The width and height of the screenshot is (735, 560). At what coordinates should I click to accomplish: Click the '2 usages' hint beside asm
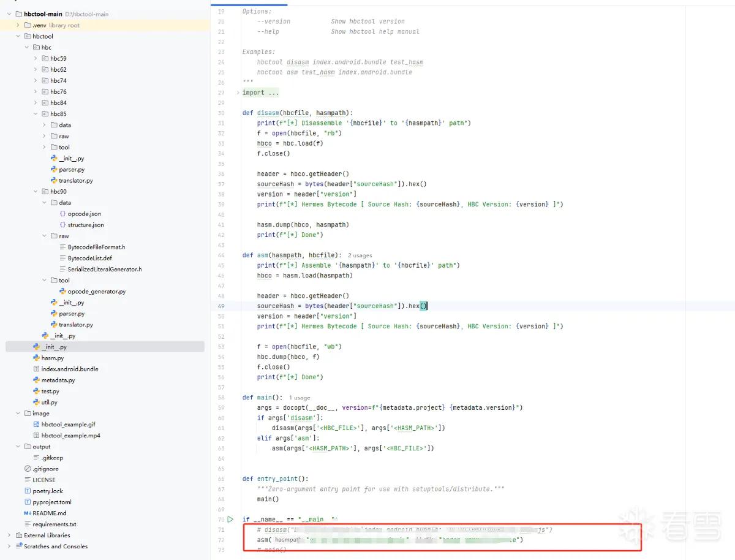(x=360, y=255)
